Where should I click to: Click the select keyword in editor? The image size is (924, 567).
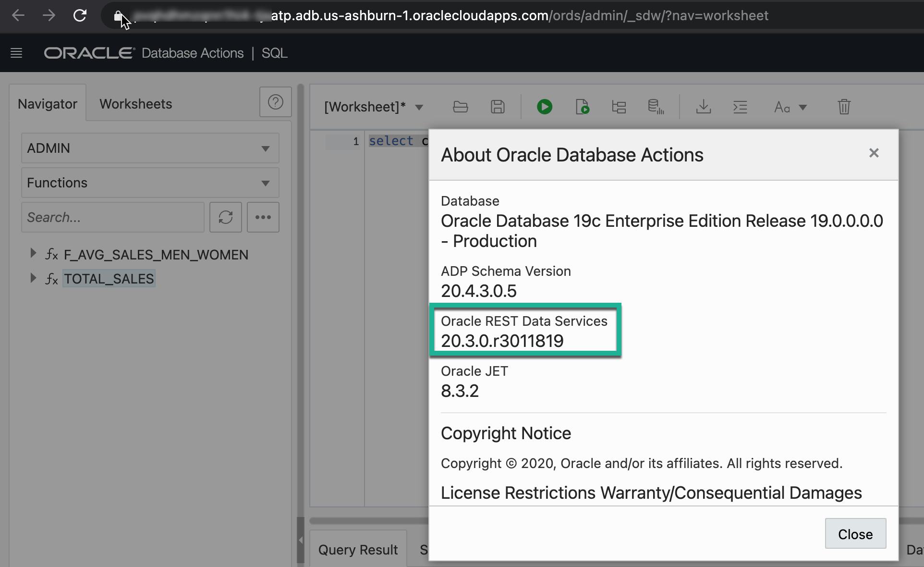(x=391, y=141)
